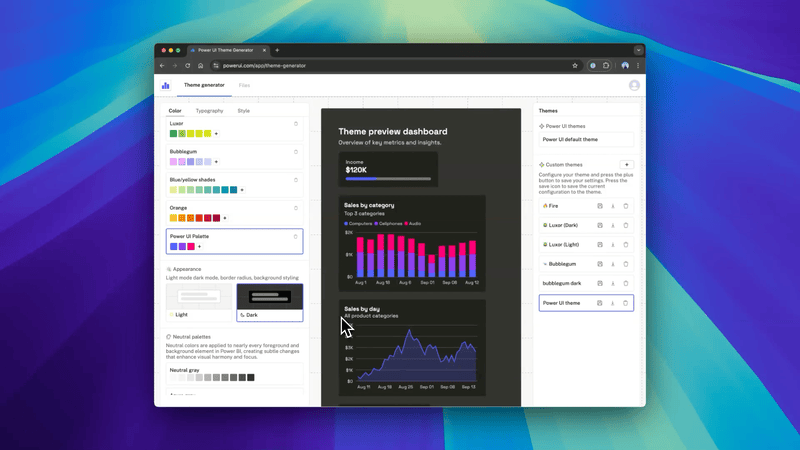Delete the Luxor palette

[x=296, y=124]
